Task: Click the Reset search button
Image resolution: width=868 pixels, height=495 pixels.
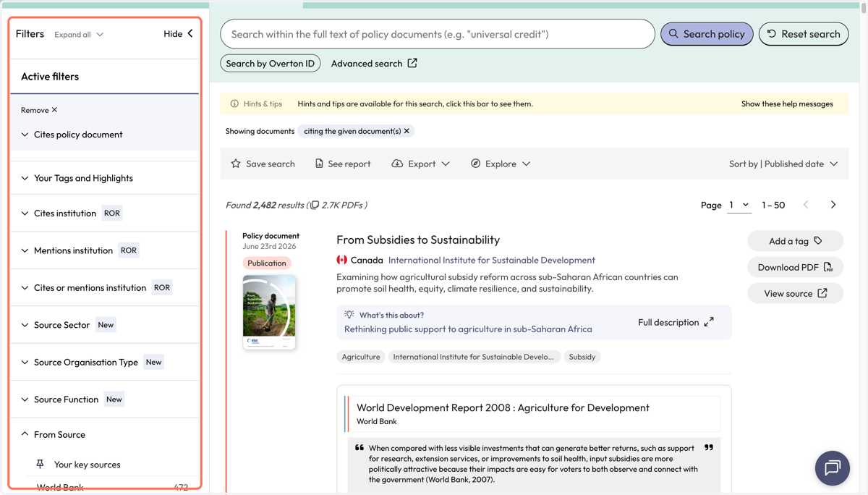Action: (804, 34)
